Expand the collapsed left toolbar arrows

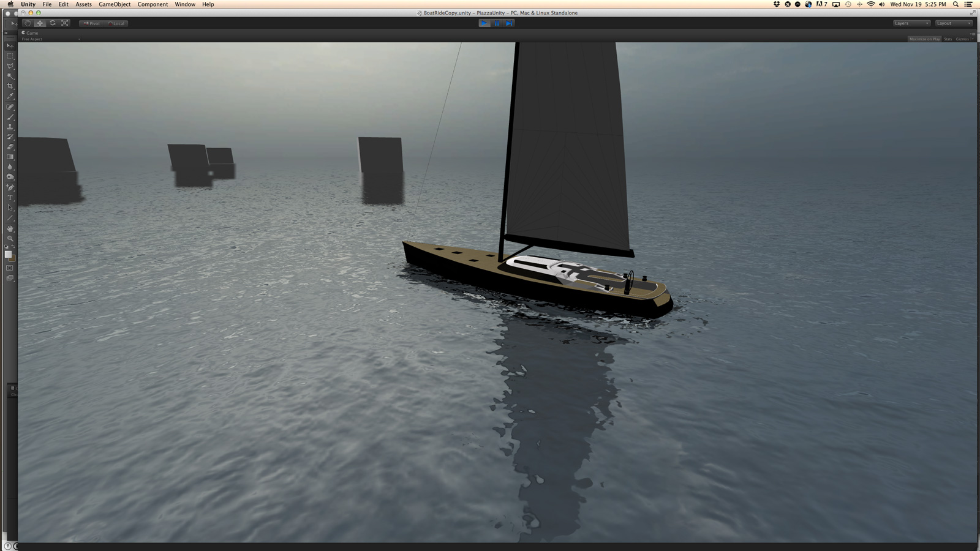point(7,33)
